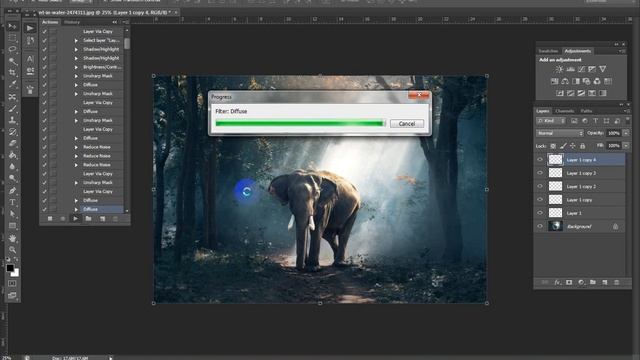The height and width of the screenshot is (360, 640).
Task: Select the Layer 1 copy 3 layer name
Action: [x=581, y=173]
